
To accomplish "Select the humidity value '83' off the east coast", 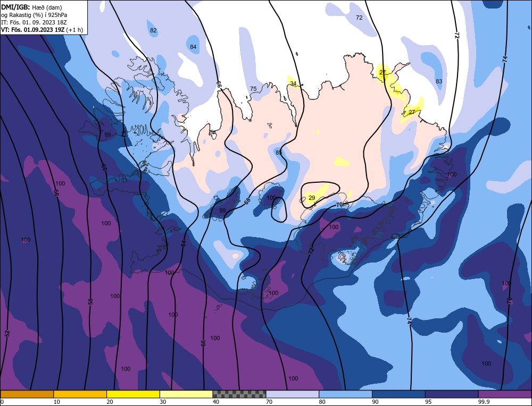I will pos(439,81).
